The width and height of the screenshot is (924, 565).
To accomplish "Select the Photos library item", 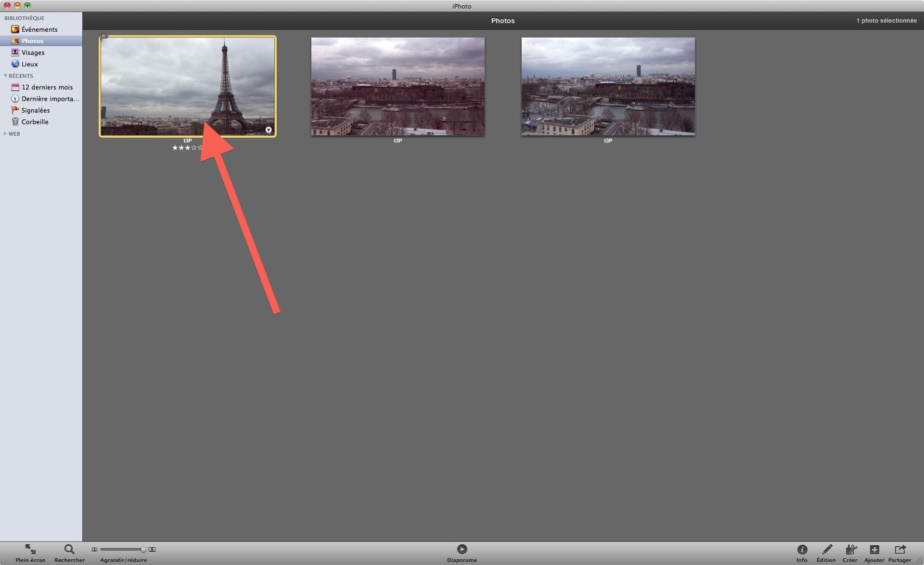I will 41,41.
